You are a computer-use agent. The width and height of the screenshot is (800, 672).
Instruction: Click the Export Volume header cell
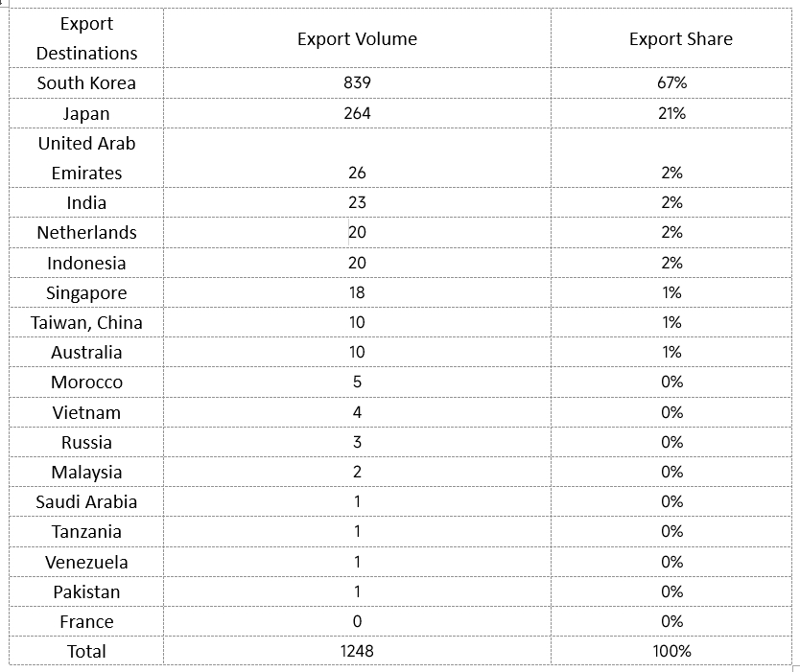357,38
